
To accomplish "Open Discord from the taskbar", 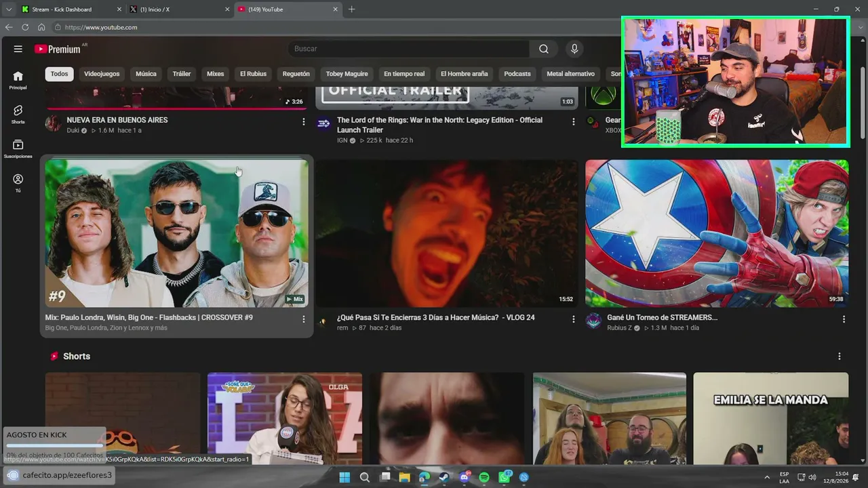I will click(465, 477).
